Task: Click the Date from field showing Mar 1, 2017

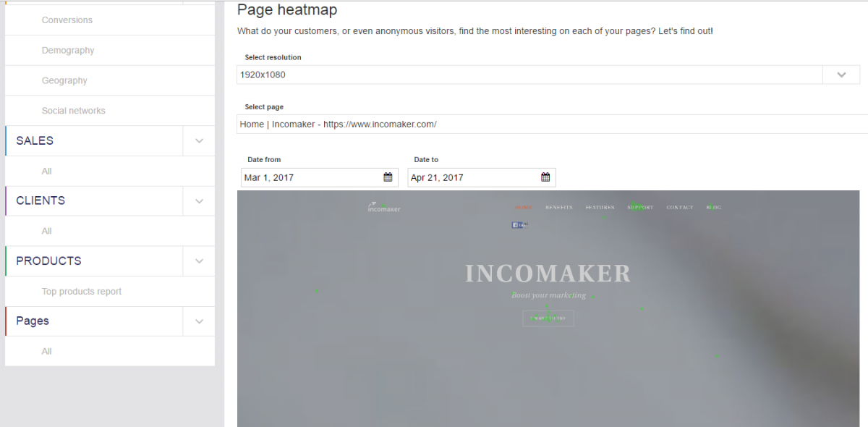Action: pyautogui.click(x=320, y=177)
